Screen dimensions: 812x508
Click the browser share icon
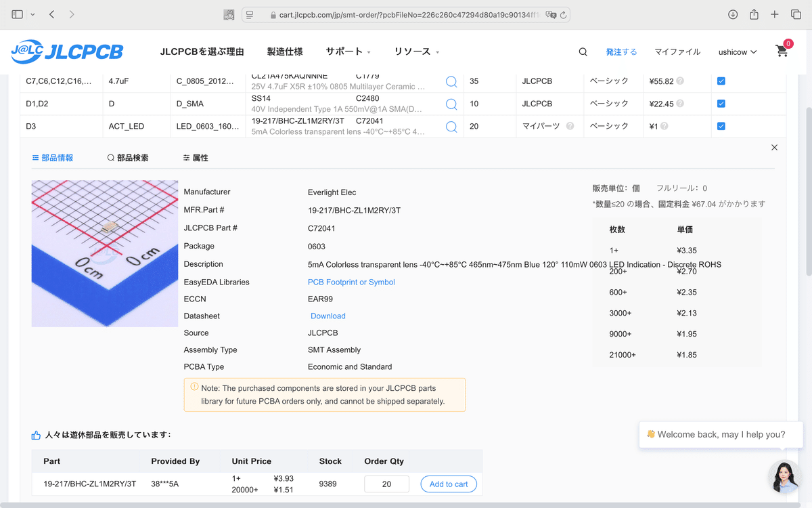754,14
